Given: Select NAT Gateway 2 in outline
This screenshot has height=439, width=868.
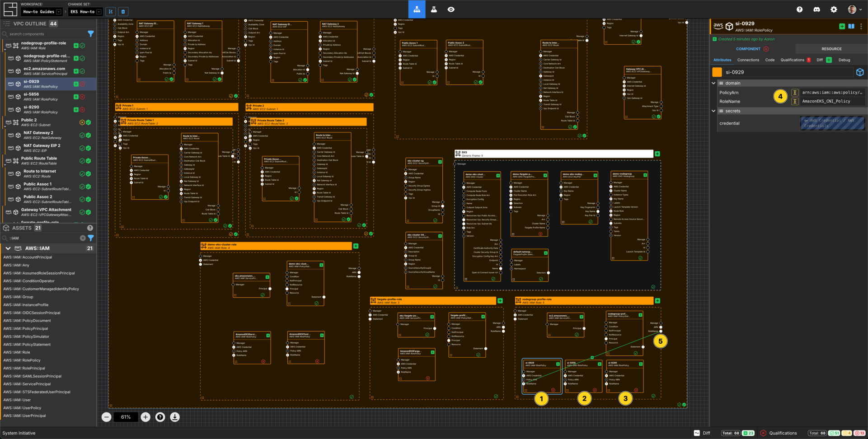Looking at the screenshot, I should [48, 135].
